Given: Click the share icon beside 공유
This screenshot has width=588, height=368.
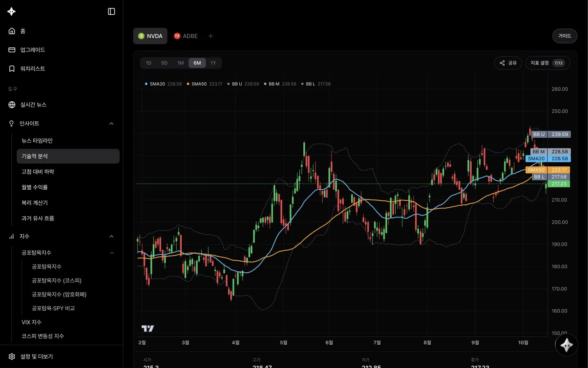Looking at the screenshot, I should tap(502, 63).
